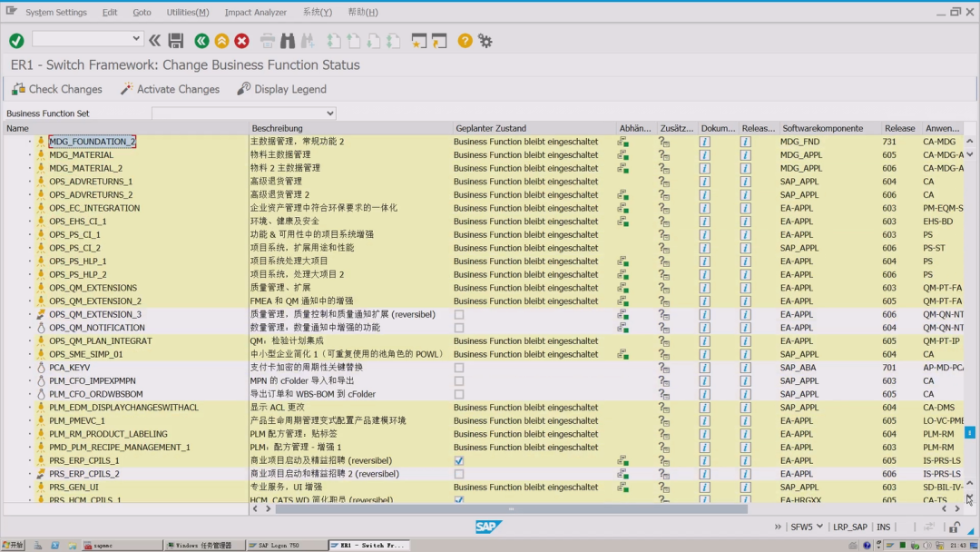Tick the planned-status checkbox for PLM_CFO_IMPEXPMPN

click(x=459, y=380)
